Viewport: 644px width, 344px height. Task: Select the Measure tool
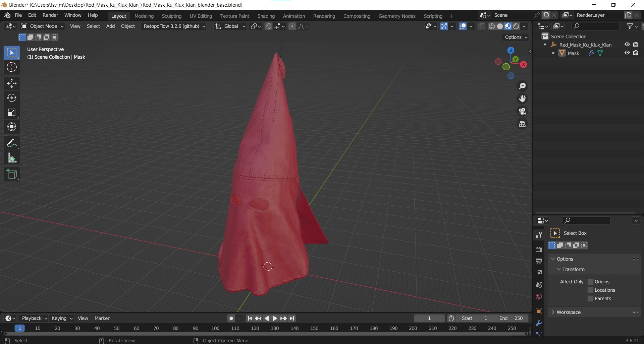tap(12, 158)
